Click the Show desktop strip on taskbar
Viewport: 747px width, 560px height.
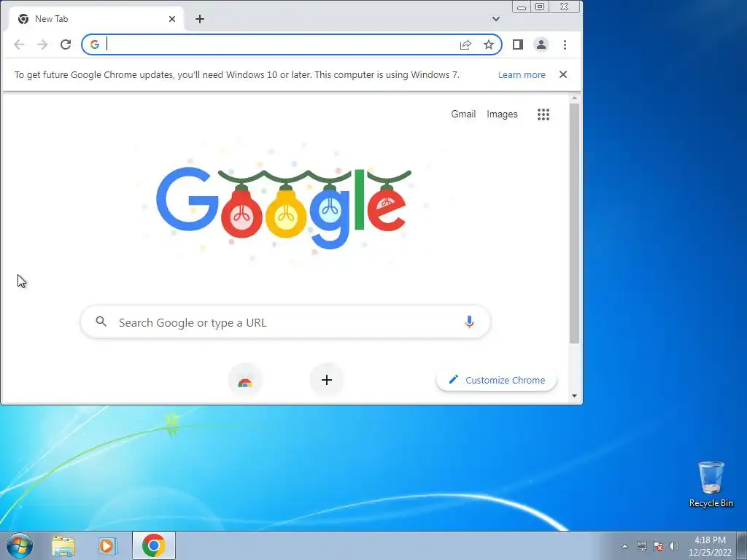point(742,545)
